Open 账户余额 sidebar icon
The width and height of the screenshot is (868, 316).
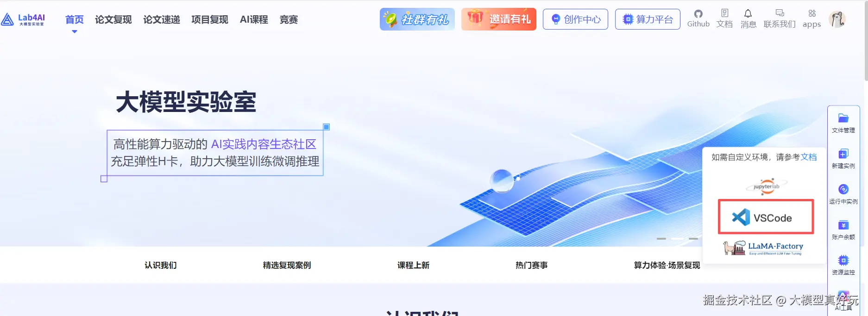point(843,230)
